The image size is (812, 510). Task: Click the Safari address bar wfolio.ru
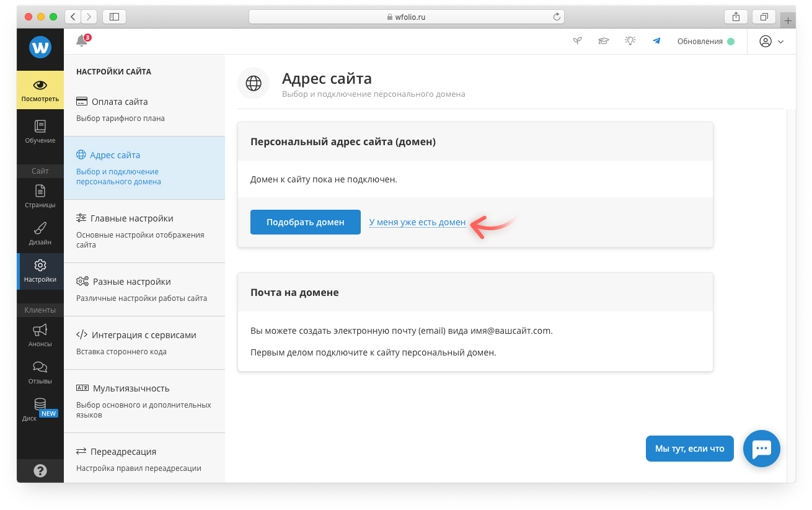(x=406, y=17)
